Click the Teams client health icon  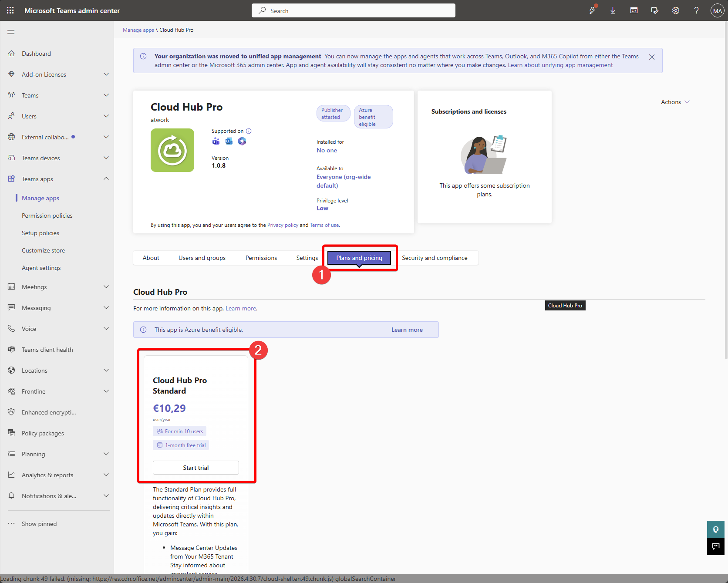coord(11,350)
